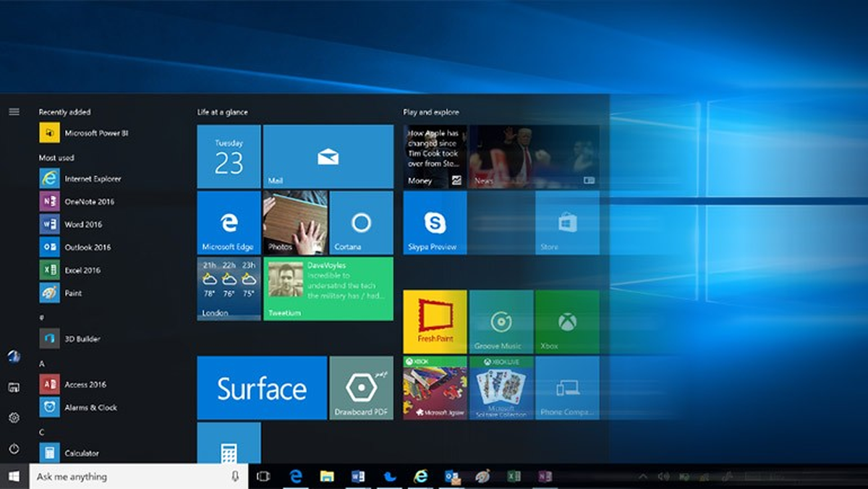868x489 pixels.
Task: Launch OneNote from the taskbar
Action: pyautogui.click(x=545, y=477)
